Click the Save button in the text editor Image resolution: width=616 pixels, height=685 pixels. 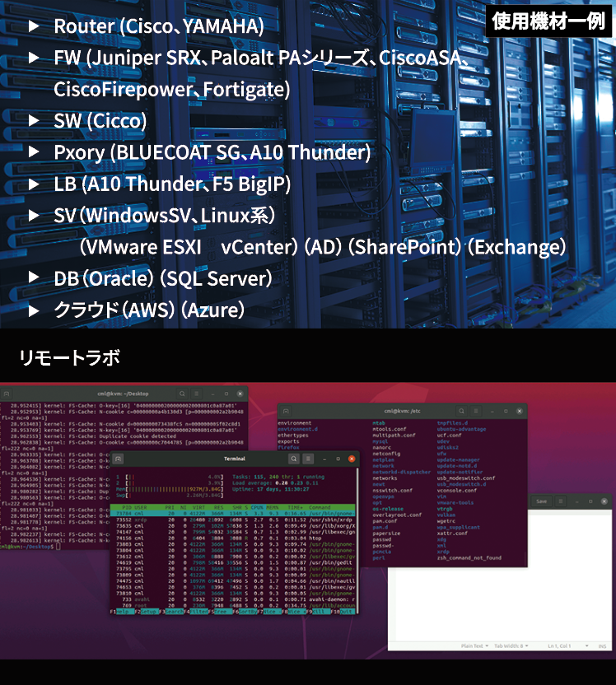[x=542, y=501]
